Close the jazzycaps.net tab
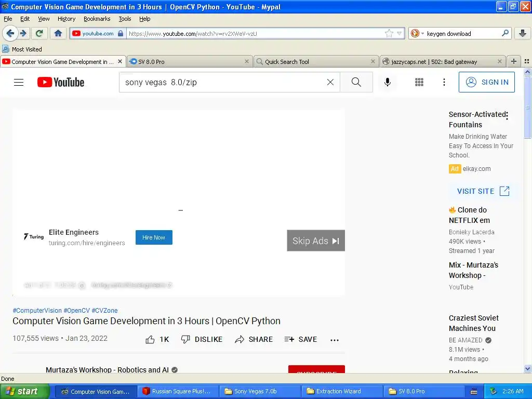 pyautogui.click(x=499, y=61)
